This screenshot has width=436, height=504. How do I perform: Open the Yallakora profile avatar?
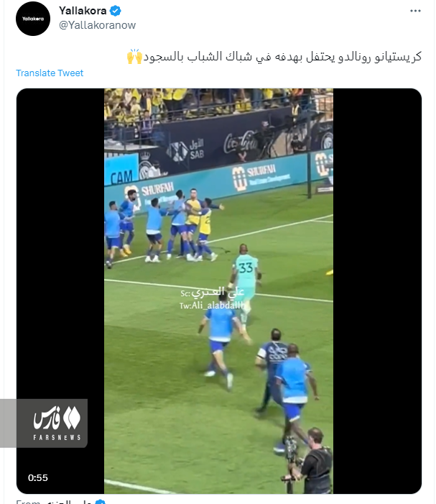[33, 19]
